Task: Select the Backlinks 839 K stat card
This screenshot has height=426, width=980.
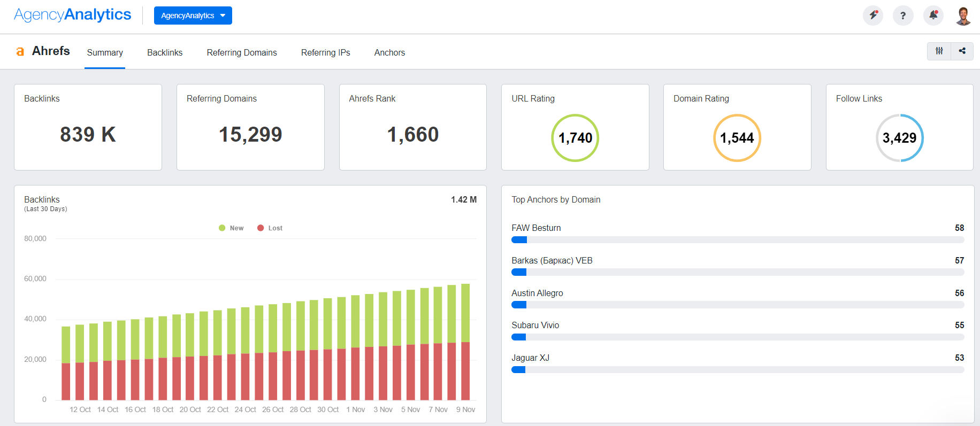Action: tap(88, 127)
